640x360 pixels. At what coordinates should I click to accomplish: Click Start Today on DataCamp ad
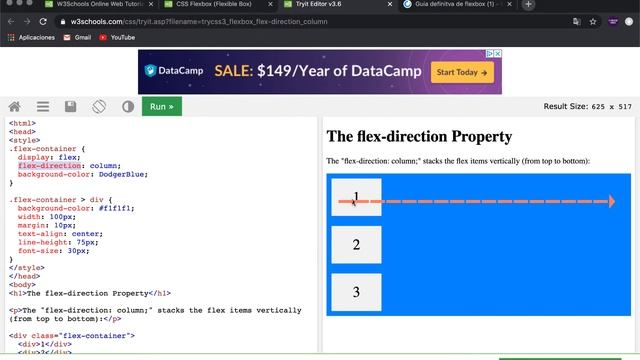[x=462, y=72]
